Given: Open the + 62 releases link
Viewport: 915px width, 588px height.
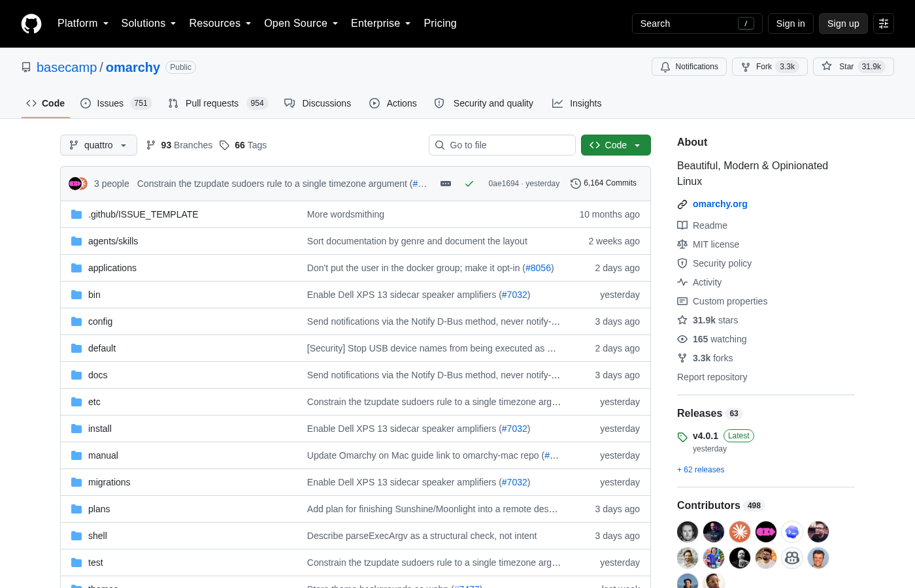Looking at the screenshot, I should click(x=701, y=470).
